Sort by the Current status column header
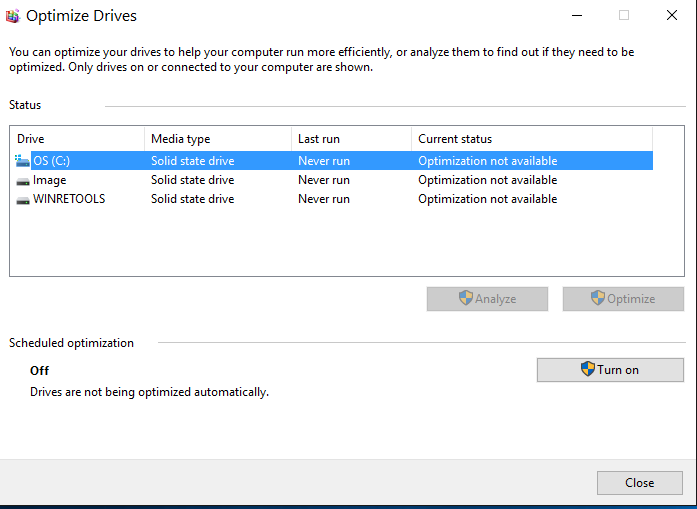The image size is (697, 509). 530,139
